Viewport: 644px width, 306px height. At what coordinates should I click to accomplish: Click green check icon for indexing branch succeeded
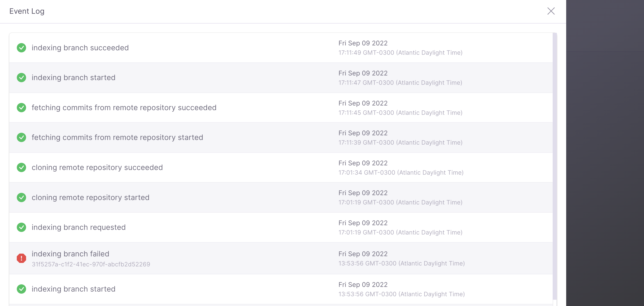pos(21,48)
